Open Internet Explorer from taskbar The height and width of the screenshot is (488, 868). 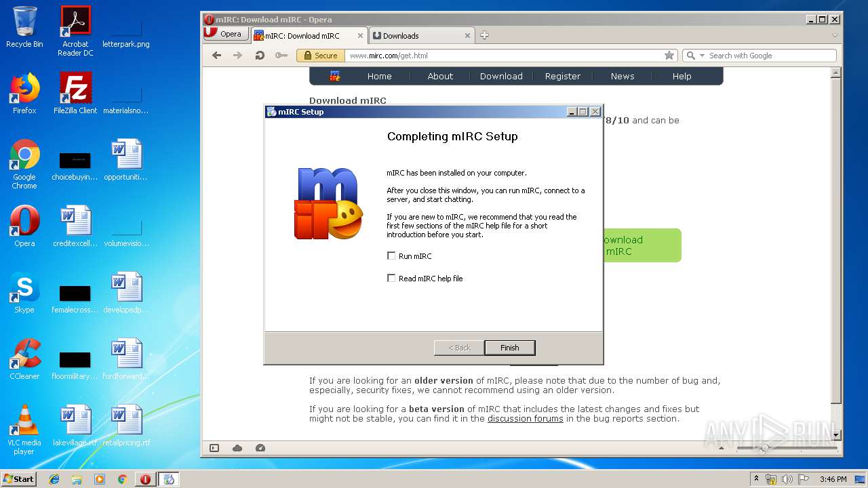tap(54, 479)
